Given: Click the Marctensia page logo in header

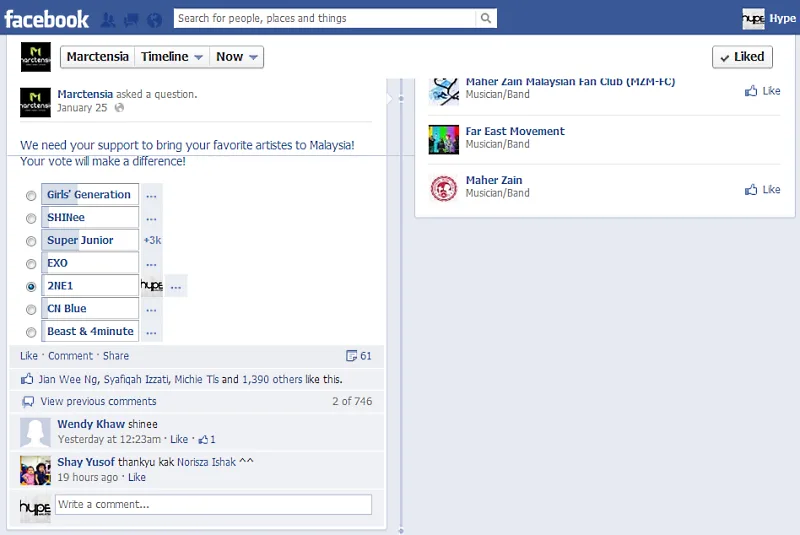Looking at the screenshot, I should click(36, 57).
